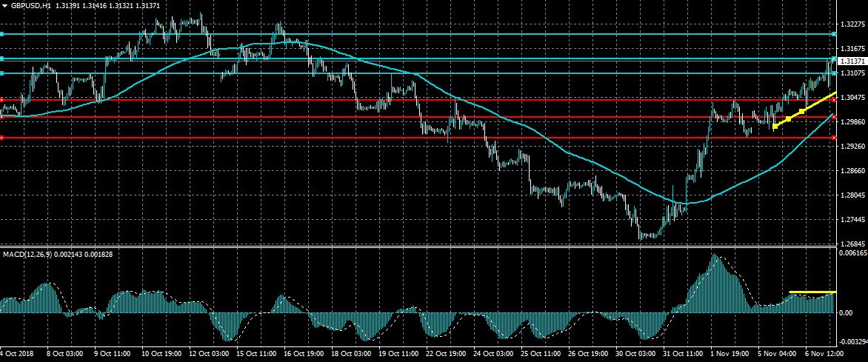Click the GBPUSD,H1 chart title
Image resolution: width=868 pixels, height=362 pixels.
coord(30,5)
